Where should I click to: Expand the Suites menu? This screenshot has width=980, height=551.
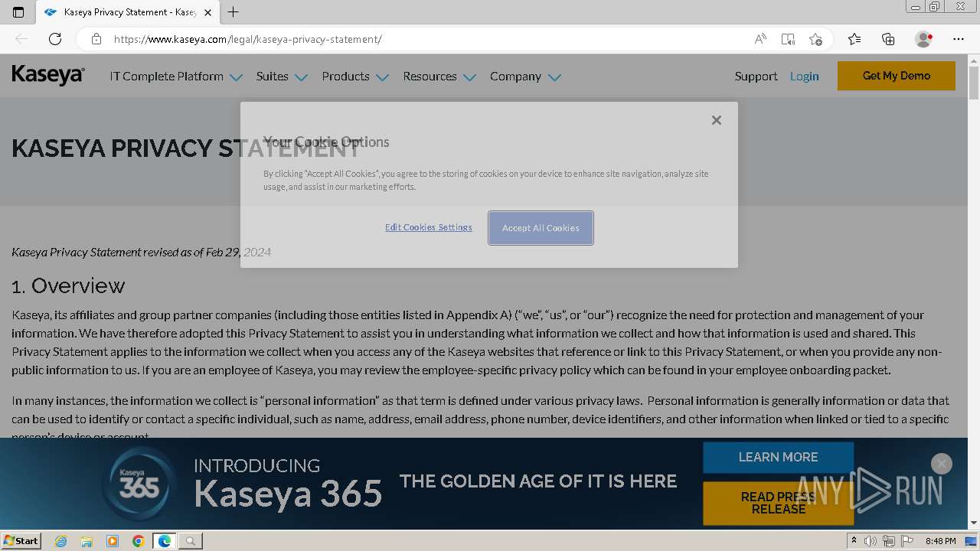pos(282,77)
